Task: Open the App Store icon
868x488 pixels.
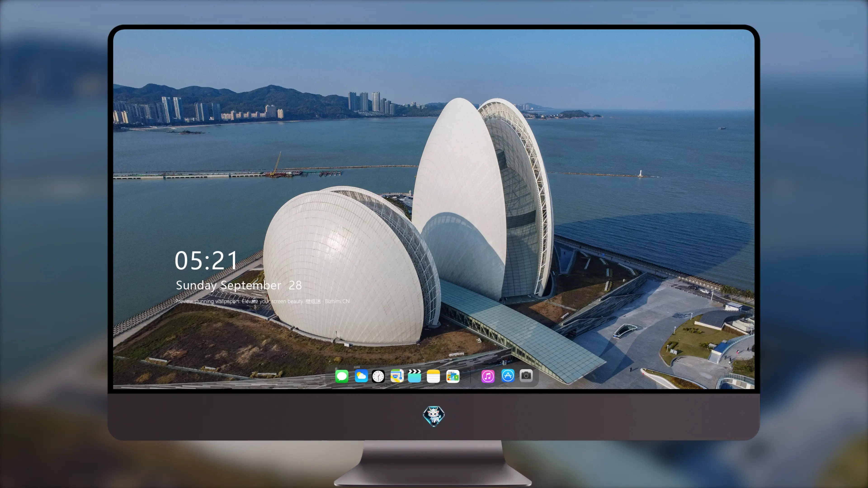Action: click(x=508, y=375)
